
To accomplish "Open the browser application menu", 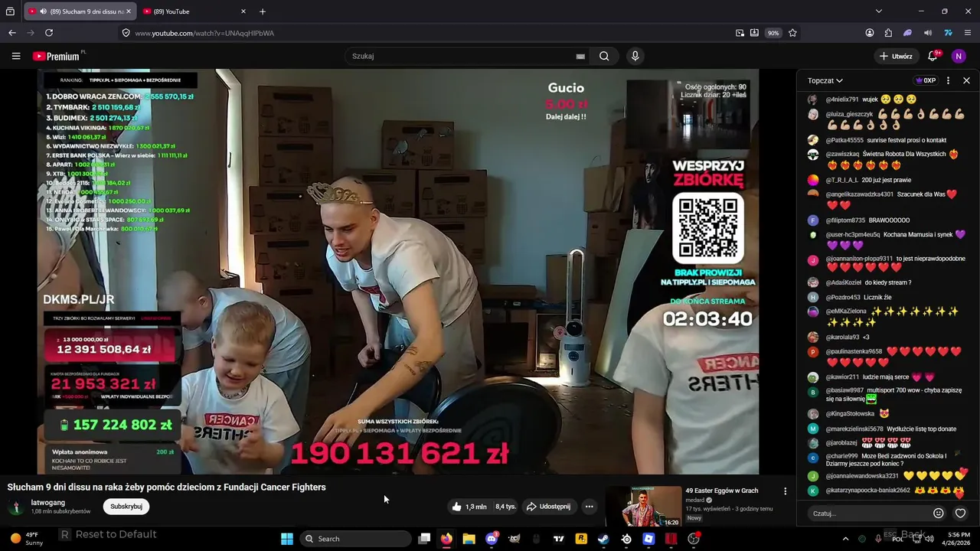I will (x=968, y=33).
